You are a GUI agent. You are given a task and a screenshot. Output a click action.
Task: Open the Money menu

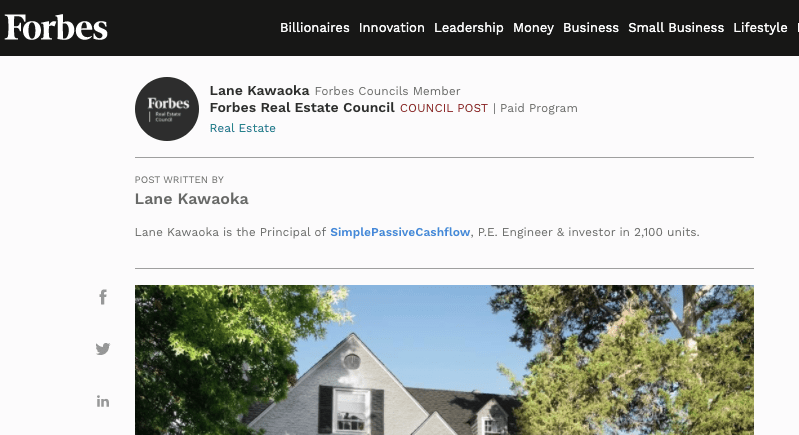pyautogui.click(x=533, y=28)
